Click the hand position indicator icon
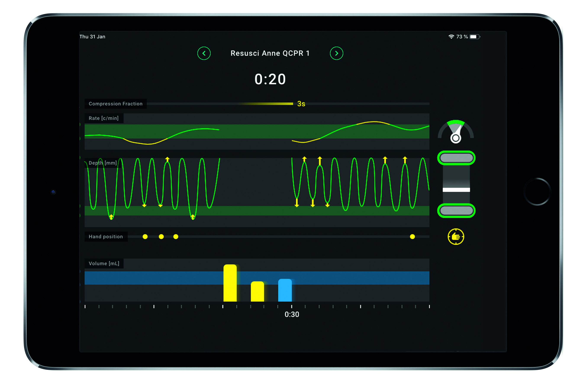This screenshot has height=383, width=588. (x=455, y=237)
